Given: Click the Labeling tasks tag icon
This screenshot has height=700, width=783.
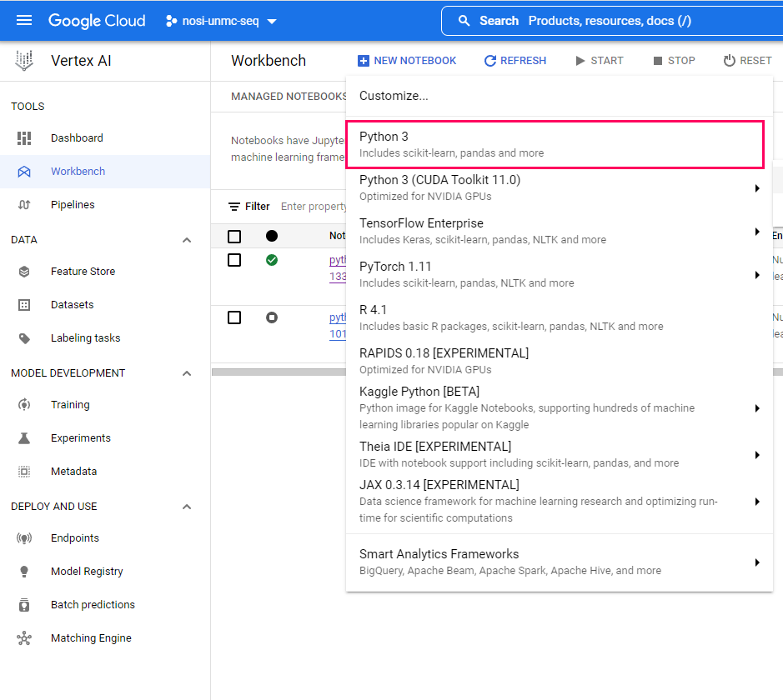Looking at the screenshot, I should 24,338.
